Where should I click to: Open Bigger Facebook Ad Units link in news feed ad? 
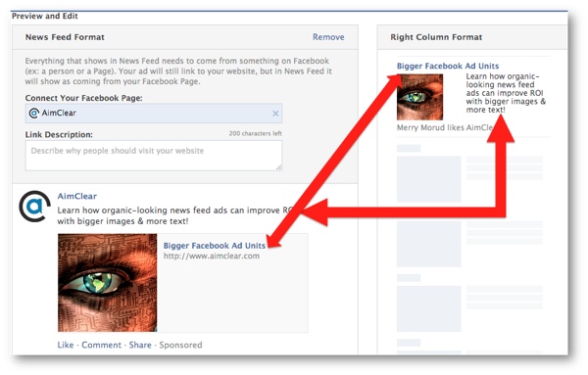pyautogui.click(x=214, y=246)
